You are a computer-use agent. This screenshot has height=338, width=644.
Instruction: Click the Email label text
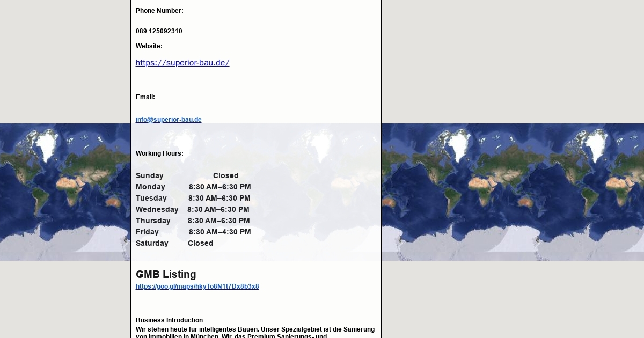145,97
